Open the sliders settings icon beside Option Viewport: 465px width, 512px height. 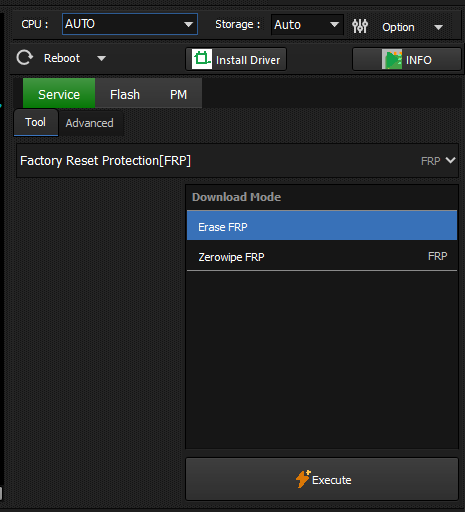[360, 26]
